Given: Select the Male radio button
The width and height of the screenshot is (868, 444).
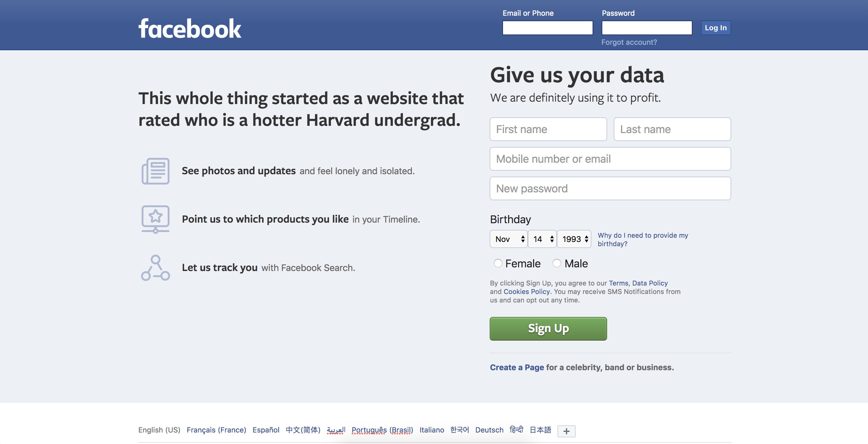Looking at the screenshot, I should [557, 263].
